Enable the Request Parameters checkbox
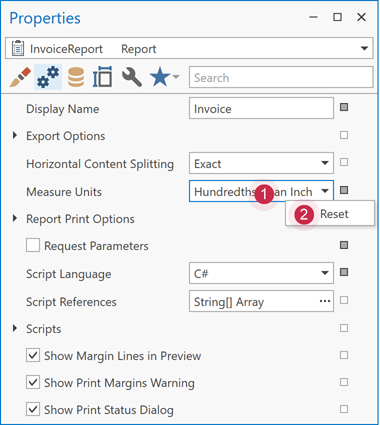380x425 pixels. (33, 245)
